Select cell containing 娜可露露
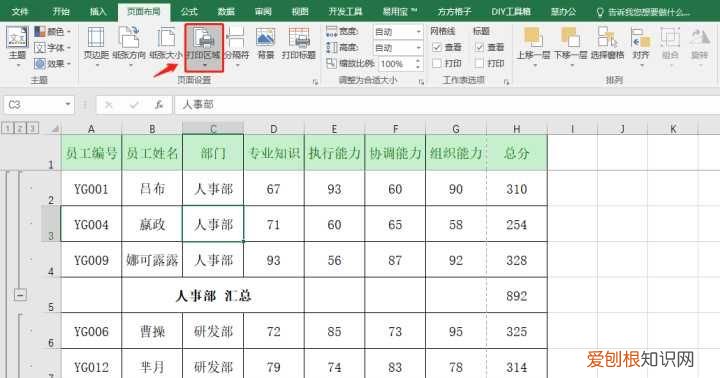 coord(152,260)
